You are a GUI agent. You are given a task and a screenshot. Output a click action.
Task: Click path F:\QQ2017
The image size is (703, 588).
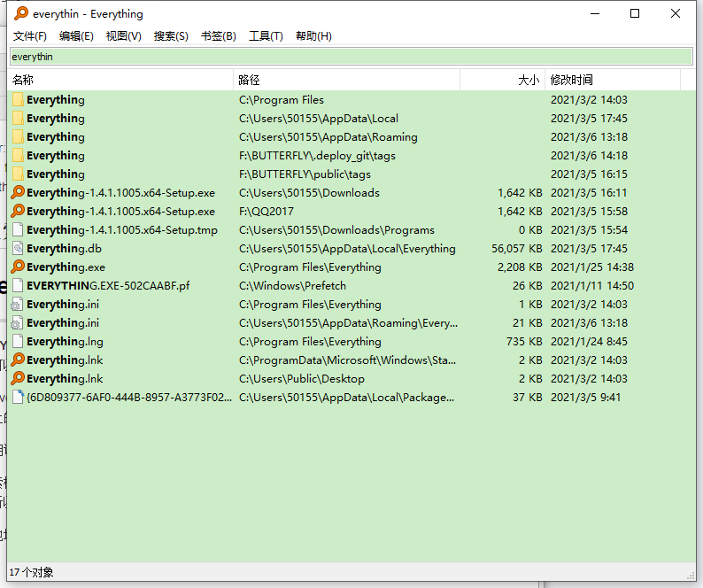click(x=267, y=212)
